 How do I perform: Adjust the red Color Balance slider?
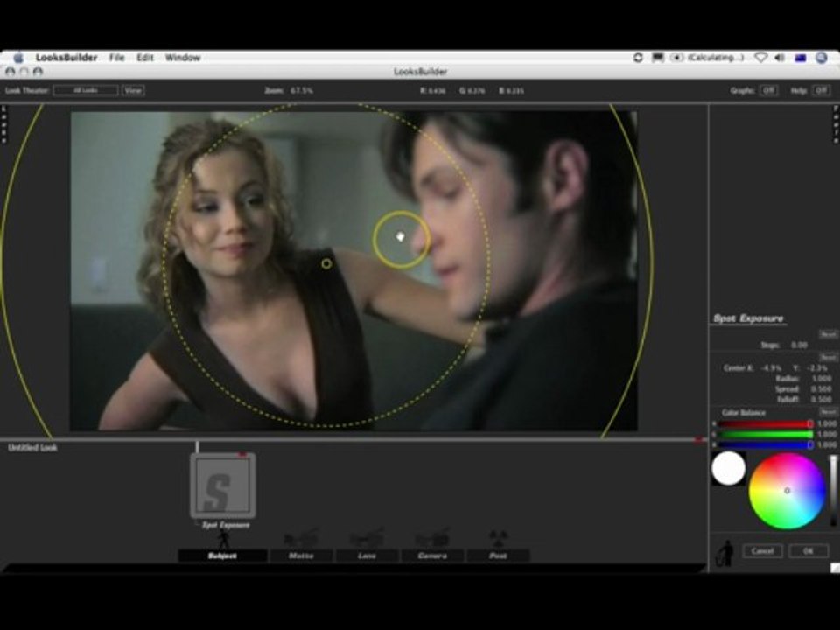(766, 423)
